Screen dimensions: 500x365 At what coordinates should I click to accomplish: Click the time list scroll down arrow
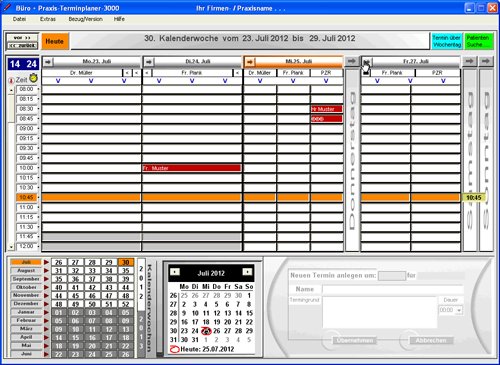tap(11, 247)
